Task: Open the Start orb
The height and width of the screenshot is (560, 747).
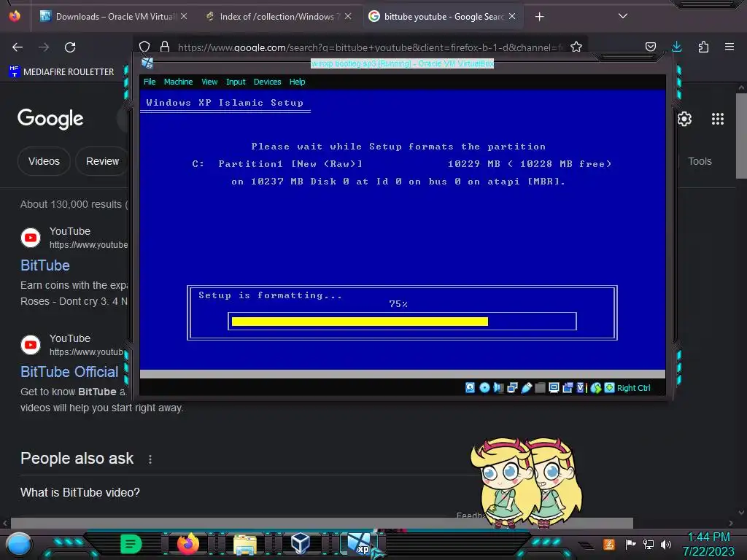Action: click(x=18, y=545)
